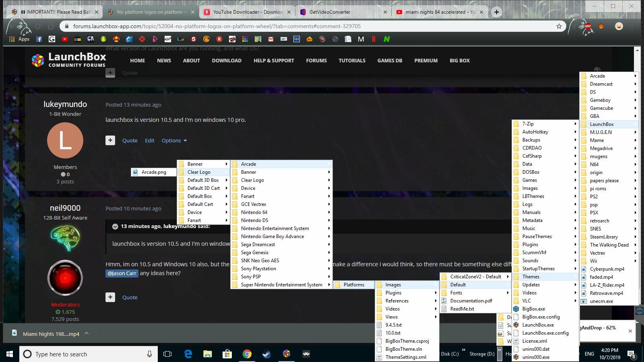644x362 pixels.
Task: Open the Windows Start menu
Action: (x=10, y=354)
